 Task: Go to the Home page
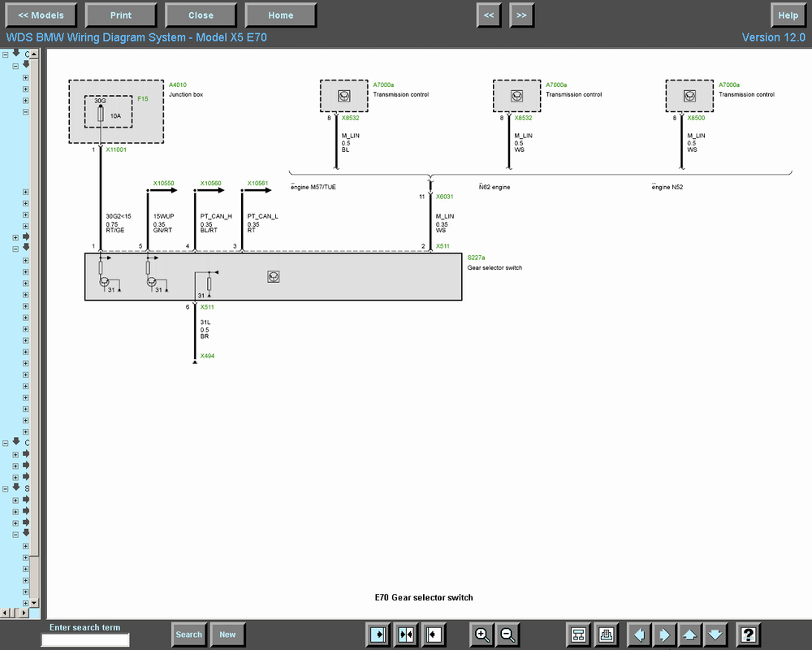(281, 15)
